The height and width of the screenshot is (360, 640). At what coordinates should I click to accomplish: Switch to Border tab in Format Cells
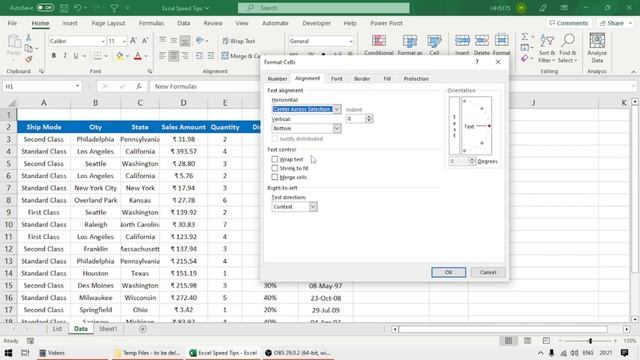(x=362, y=78)
